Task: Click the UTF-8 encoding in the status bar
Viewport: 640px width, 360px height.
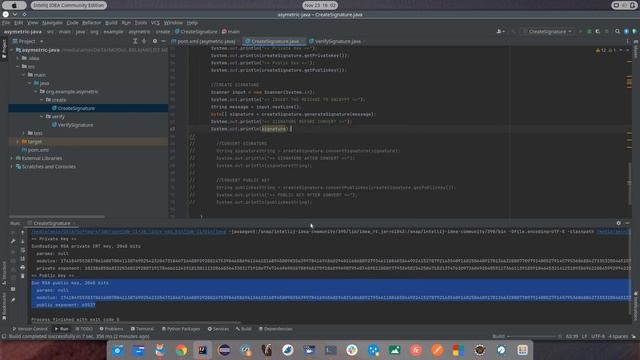Action: 598,336
